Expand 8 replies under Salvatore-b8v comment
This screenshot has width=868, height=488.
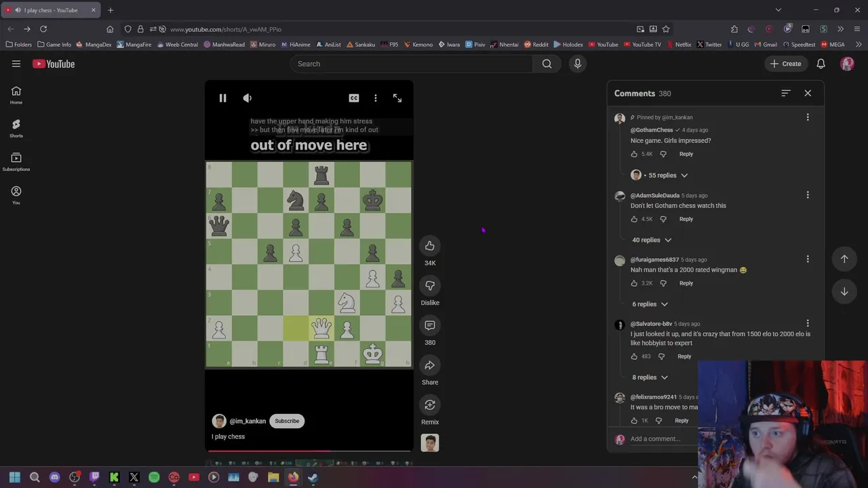[650, 378]
